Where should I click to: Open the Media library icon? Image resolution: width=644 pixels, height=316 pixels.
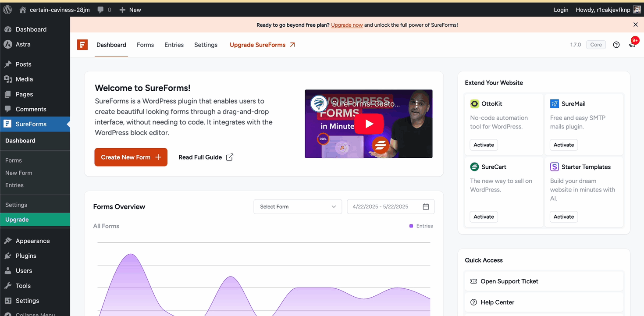7,79
